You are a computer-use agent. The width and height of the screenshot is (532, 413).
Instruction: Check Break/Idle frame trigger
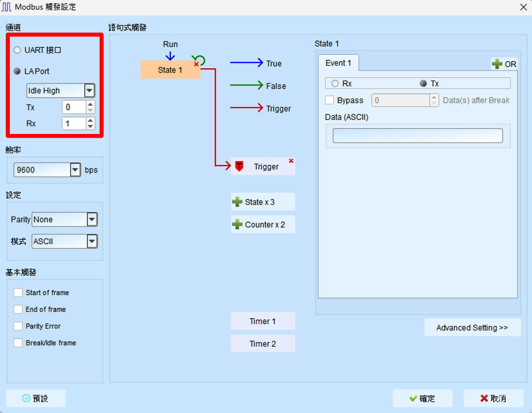(18, 343)
